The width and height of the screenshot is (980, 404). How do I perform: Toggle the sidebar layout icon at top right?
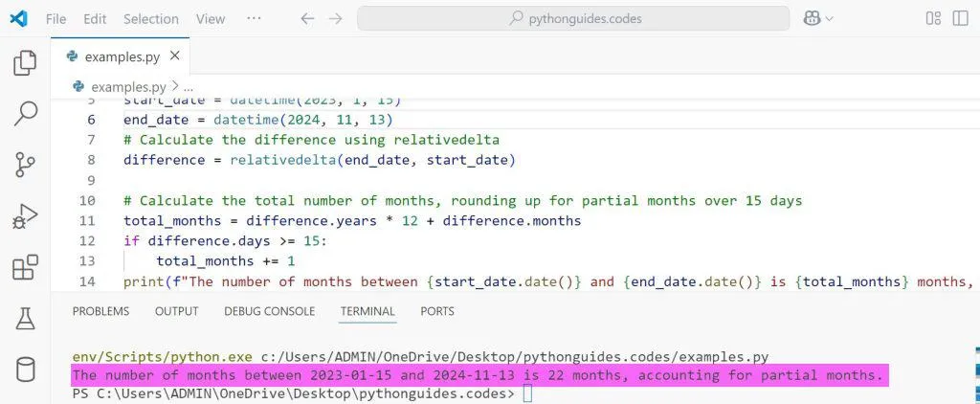pyautogui.click(x=933, y=18)
